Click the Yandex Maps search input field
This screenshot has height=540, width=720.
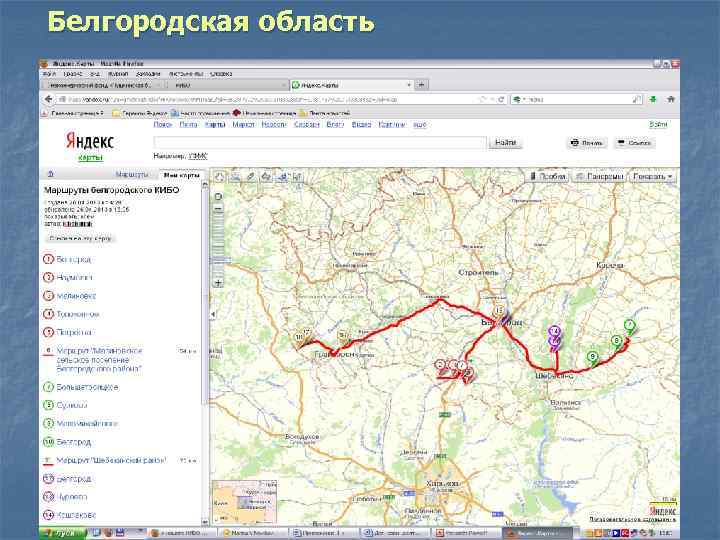[x=320, y=142]
